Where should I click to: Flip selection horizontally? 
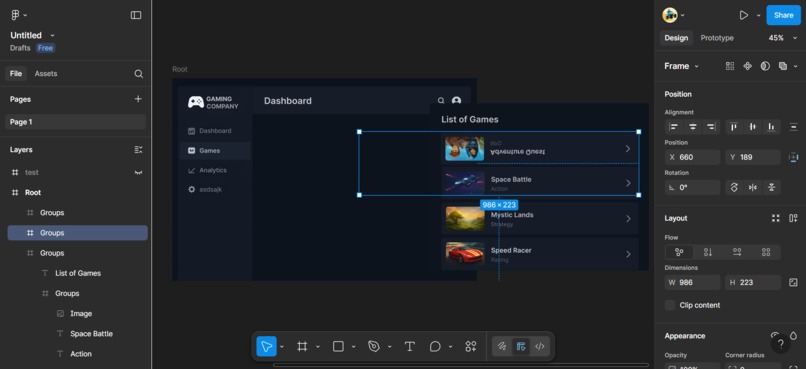click(753, 188)
